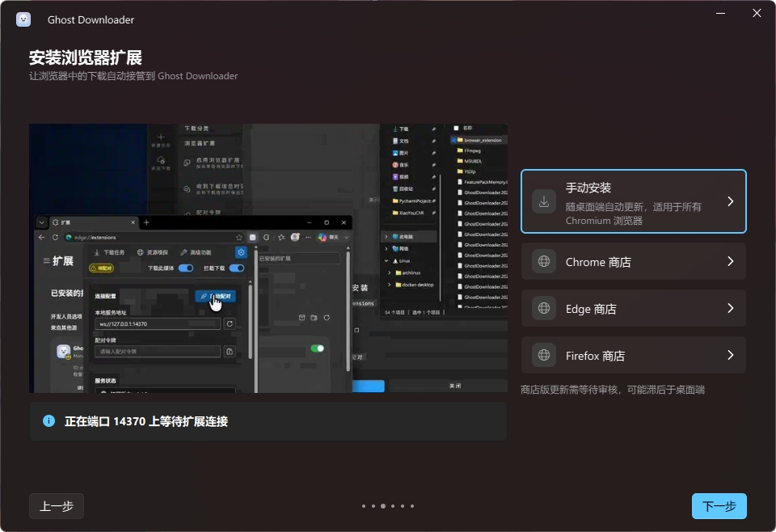This screenshot has height=532, width=776.
Task: Choose the Firefox 商店 label
Action: (596, 356)
